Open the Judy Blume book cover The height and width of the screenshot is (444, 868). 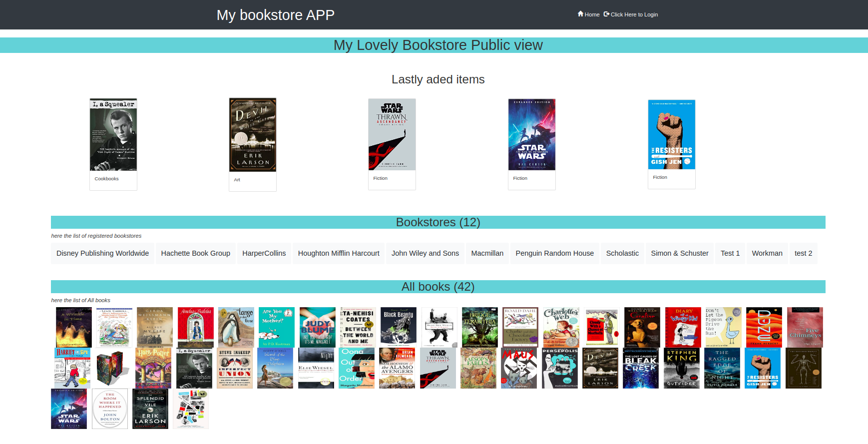pyautogui.click(x=318, y=327)
